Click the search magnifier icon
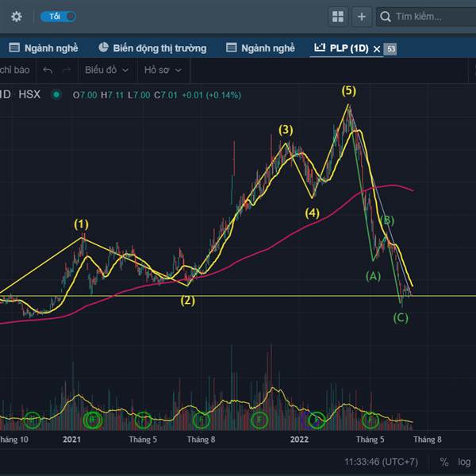476x476 pixels. point(386,17)
